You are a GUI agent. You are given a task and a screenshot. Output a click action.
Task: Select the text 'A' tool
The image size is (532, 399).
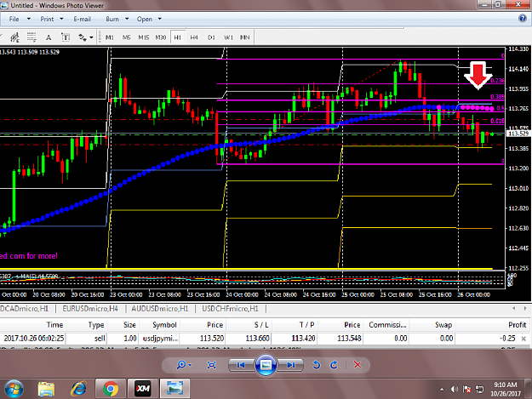click(x=49, y=37)
